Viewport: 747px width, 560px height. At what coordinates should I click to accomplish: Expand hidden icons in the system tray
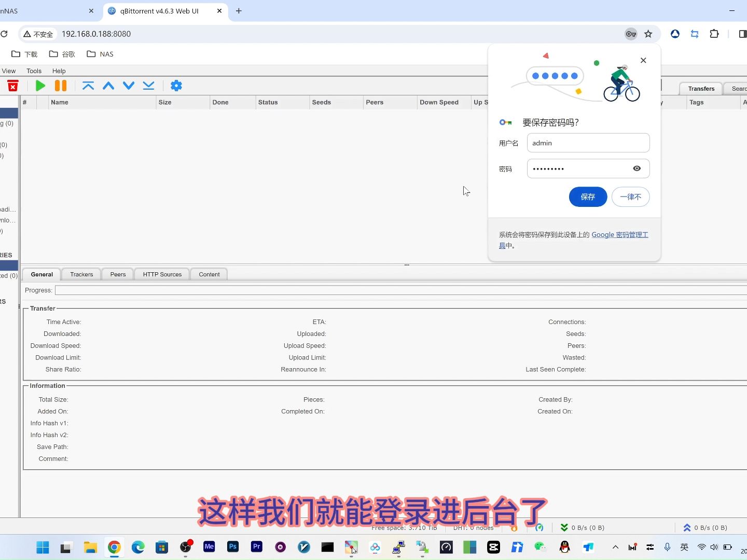click(615, 547)
